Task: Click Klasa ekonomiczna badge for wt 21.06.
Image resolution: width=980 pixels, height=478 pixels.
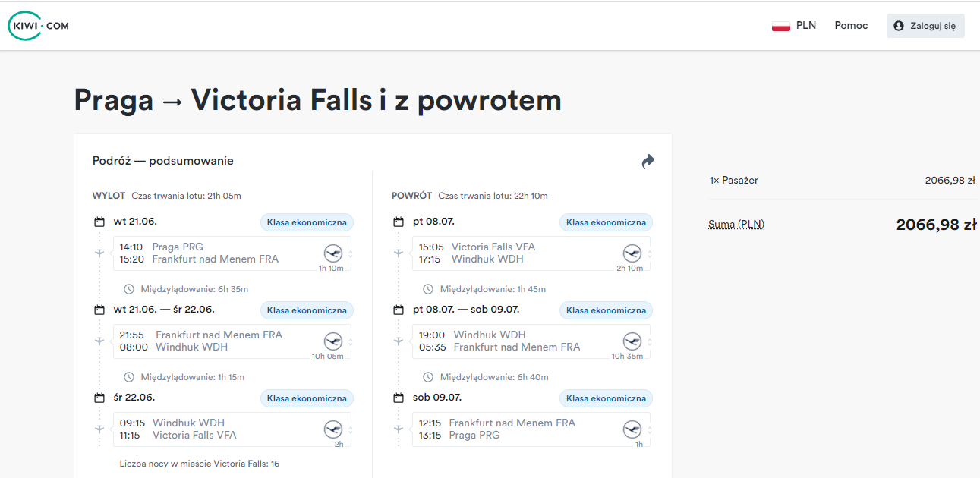Action: click(x=307, y=222)
